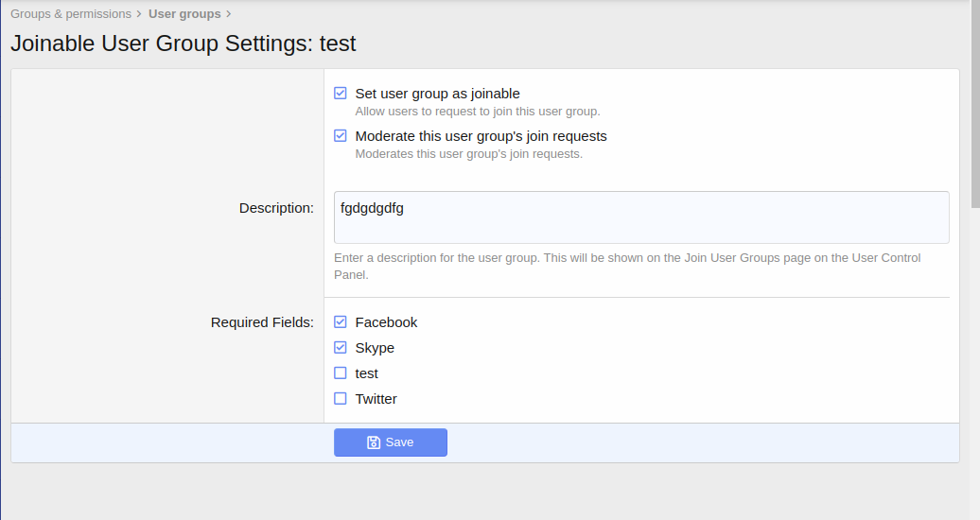The image size is (980, 520).
Task: Focus the Description text area
Action: [x=641, y=217]
